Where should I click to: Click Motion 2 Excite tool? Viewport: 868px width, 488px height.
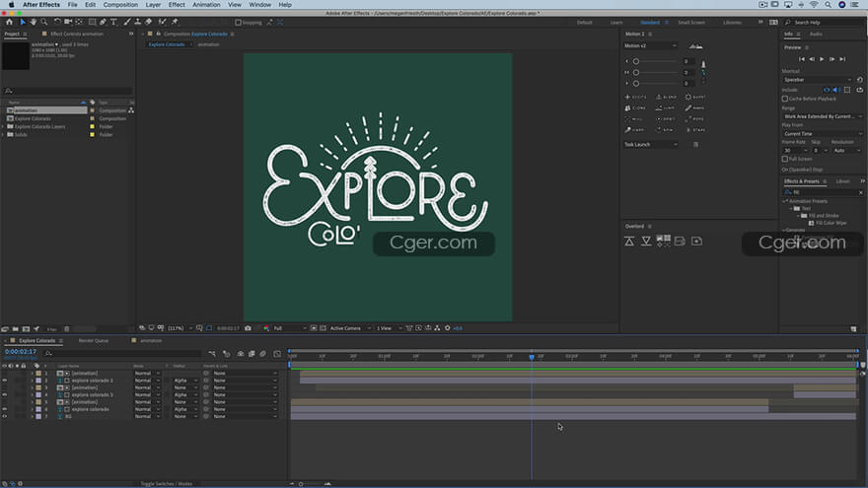click(635, 97)
